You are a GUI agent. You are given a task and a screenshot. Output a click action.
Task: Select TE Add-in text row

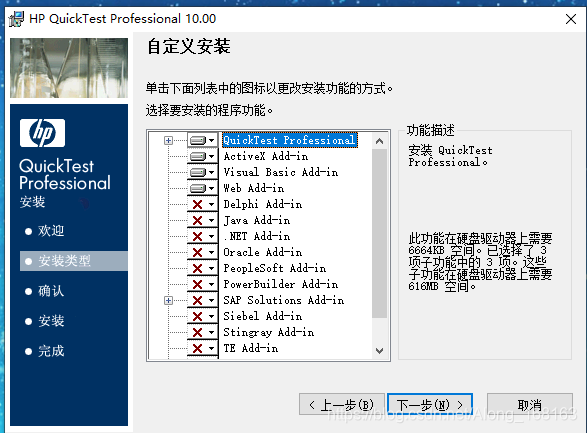(251, 348)
